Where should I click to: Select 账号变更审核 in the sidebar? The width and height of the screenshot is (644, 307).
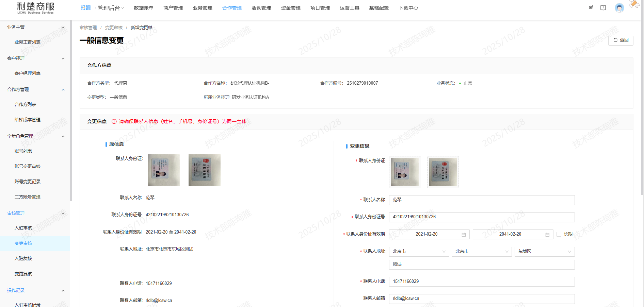point(28,166)
